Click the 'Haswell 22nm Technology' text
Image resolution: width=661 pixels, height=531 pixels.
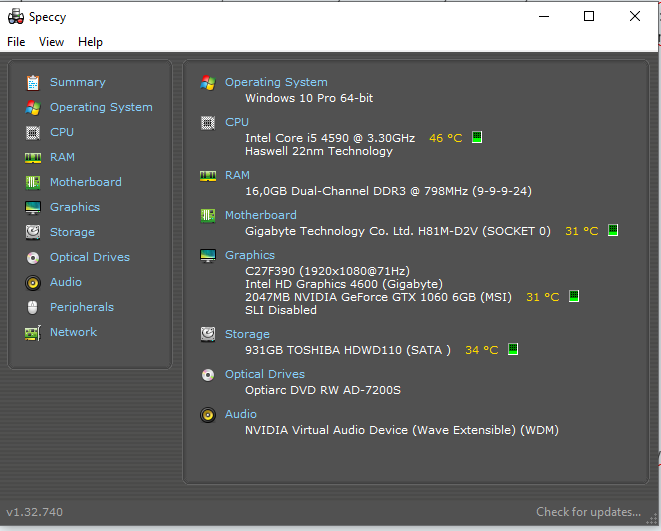click(x=319, y=151)
